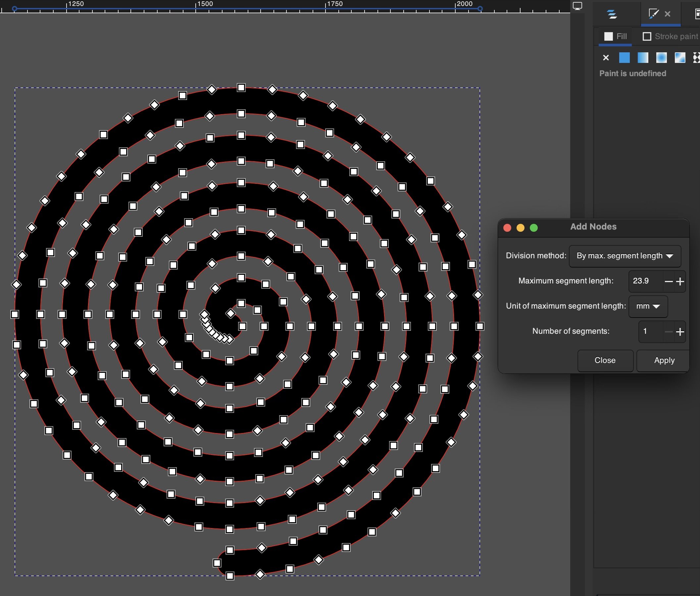Choose flat color paint
Image resolution: width=700 pixels, height=596 pixels.
pyautogui.click(x=624, y=58)
